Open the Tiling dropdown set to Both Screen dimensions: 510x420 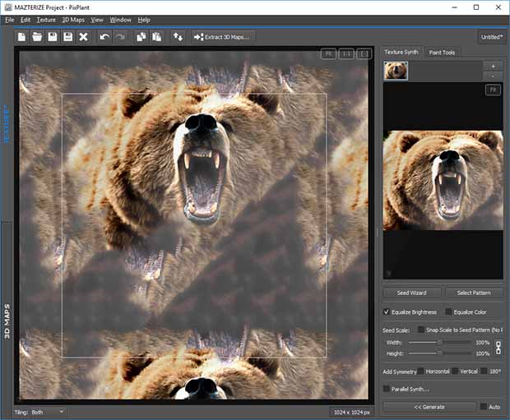48,412
